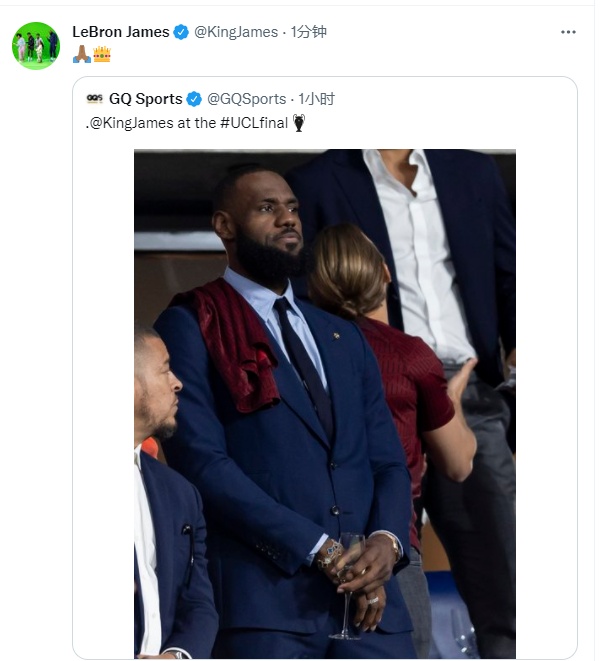Open the LeBron James display name link
The image size is (600, 661).
coord(120,32)
